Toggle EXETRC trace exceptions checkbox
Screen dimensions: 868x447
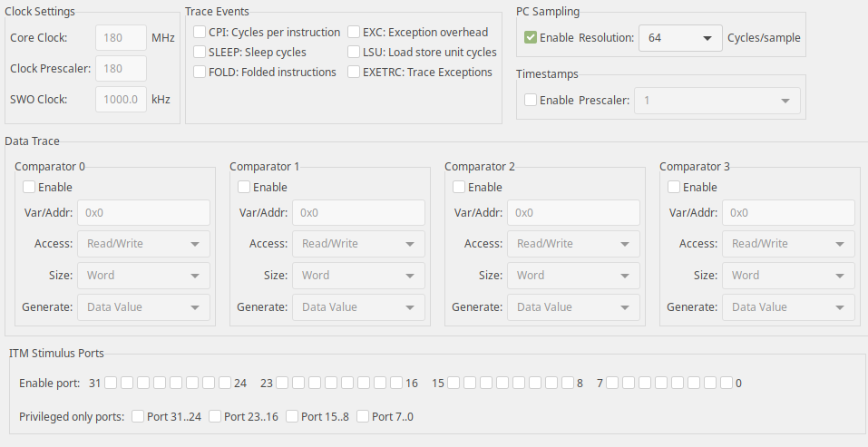[x=354, y=73]
